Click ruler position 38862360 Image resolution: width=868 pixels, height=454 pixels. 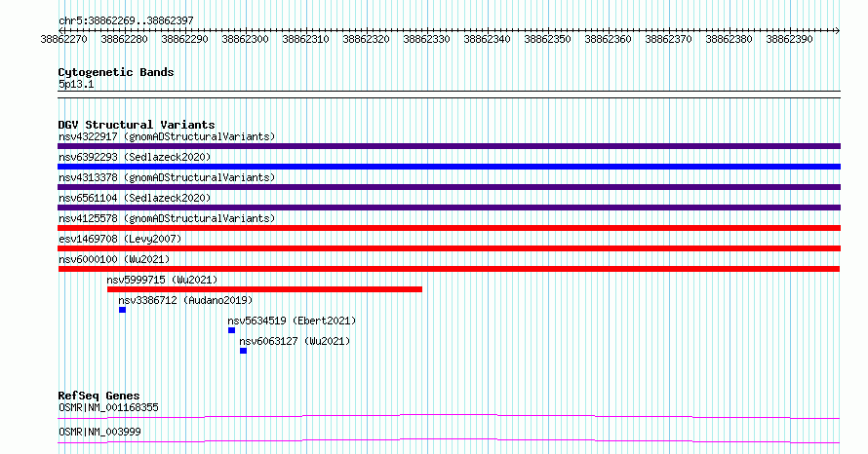(x=608, y=39)
